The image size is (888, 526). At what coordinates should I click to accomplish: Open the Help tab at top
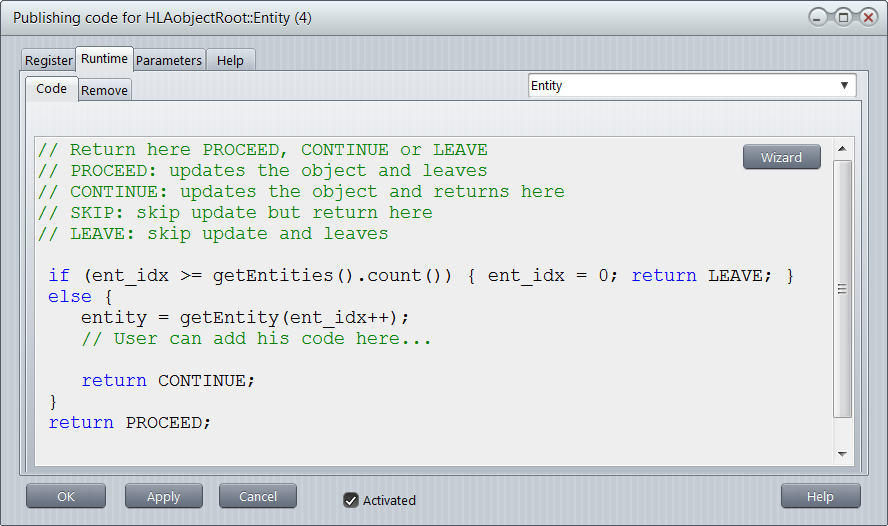pos(230,60)
